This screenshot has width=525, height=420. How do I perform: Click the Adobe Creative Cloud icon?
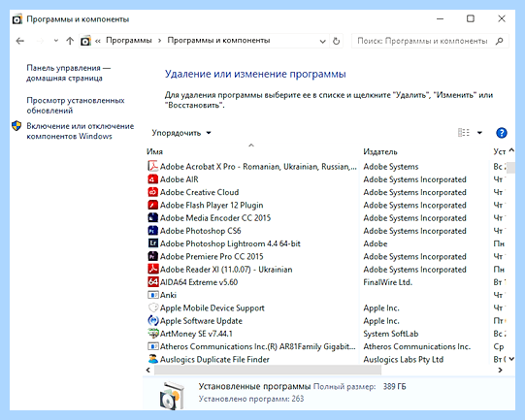(153, 192)
